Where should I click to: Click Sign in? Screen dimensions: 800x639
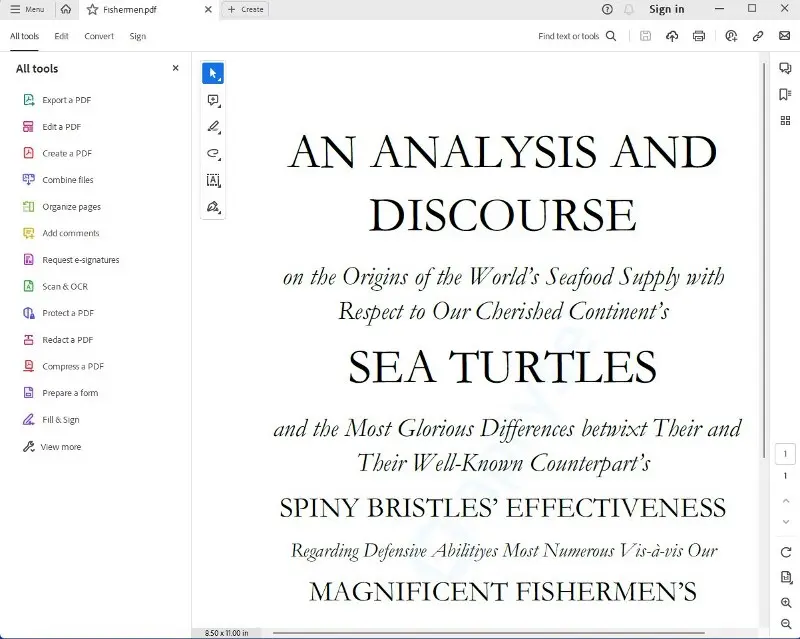coord(666,9)
